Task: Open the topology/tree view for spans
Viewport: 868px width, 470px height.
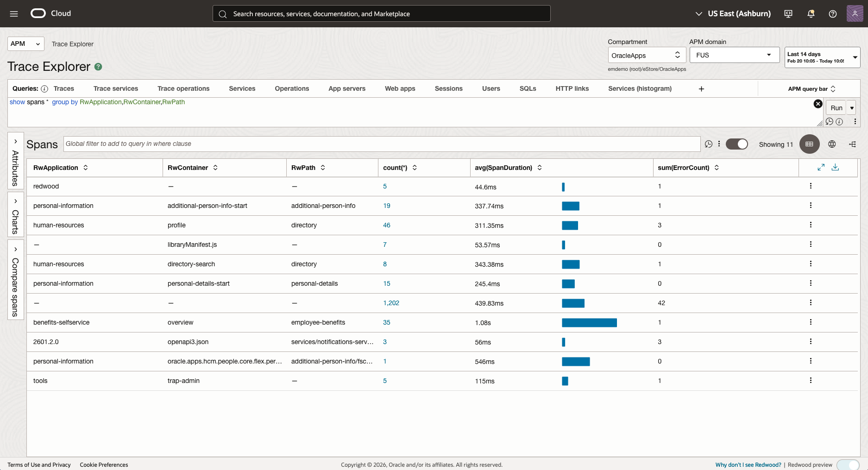Action: pyautogui.click(x=853, y=144)
